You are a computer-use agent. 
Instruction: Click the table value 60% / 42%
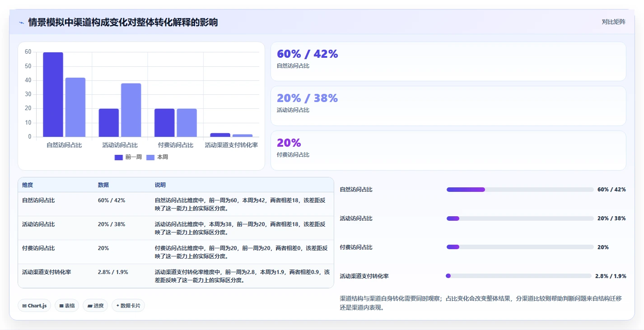click(x=112, y=200)
